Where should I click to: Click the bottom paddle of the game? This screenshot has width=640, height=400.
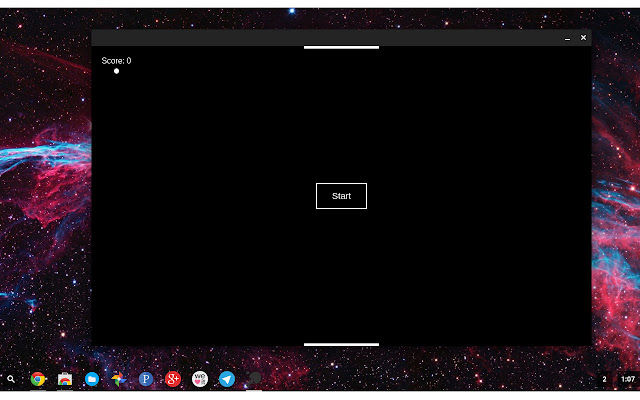(x=341, y=344)
